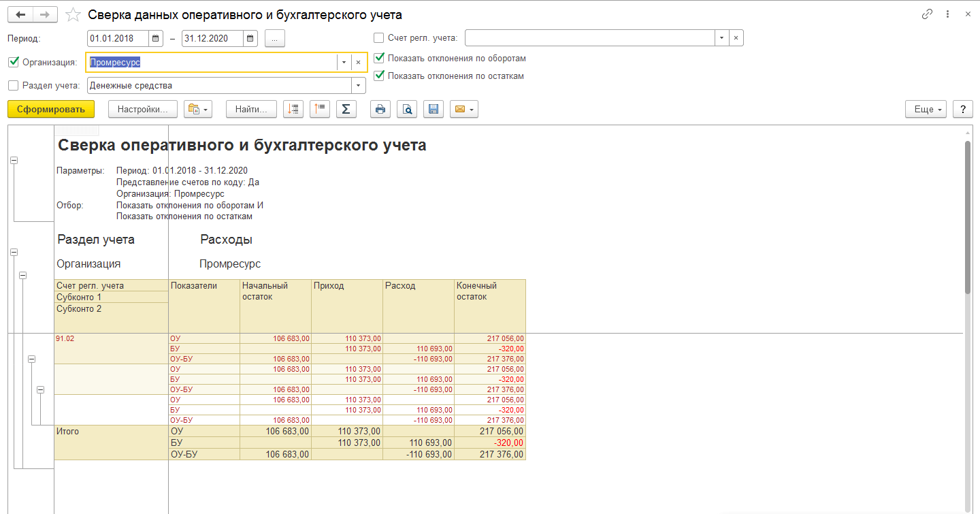Image resolution: width=980 pixels, height=514 pixels.
Task: Open Настройки... report settings
Action: click(x=143, y=110)
